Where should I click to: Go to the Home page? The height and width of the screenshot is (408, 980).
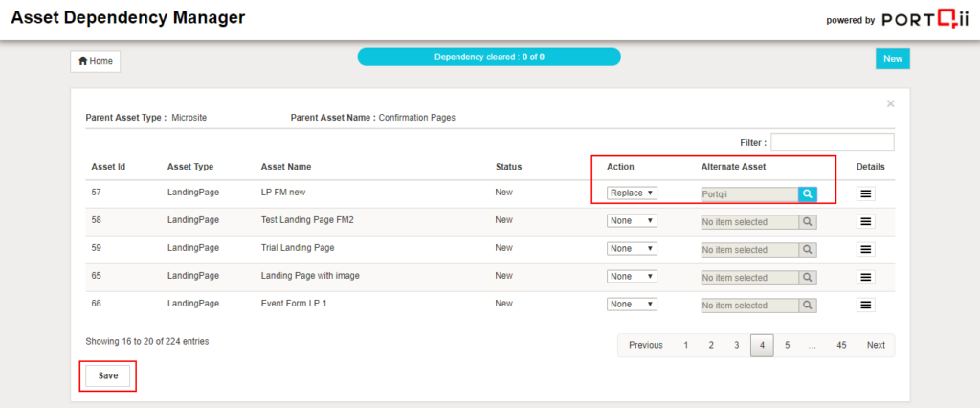[96, 61]
